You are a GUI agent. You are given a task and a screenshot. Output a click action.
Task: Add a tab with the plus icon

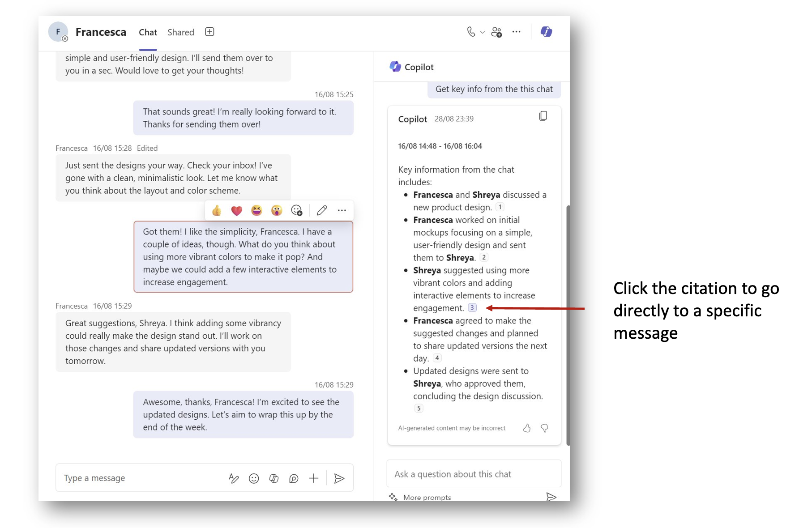(x=209, y=32)
